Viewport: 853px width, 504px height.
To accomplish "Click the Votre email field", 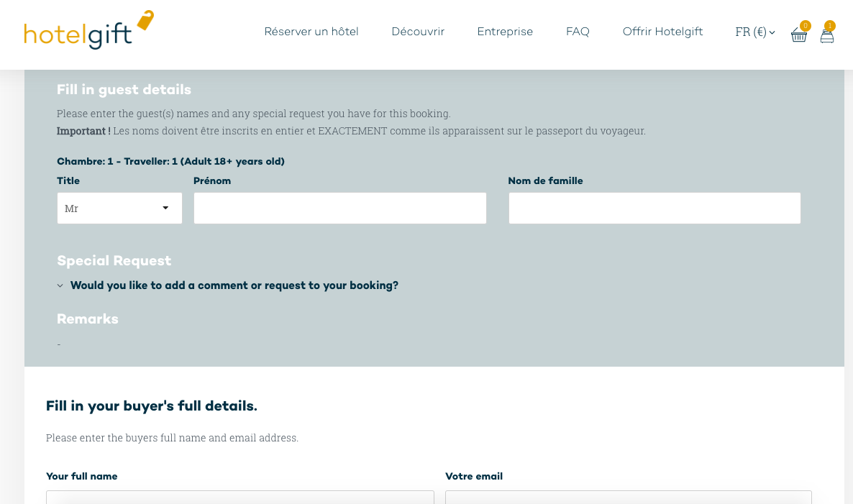I will (629, 497).
